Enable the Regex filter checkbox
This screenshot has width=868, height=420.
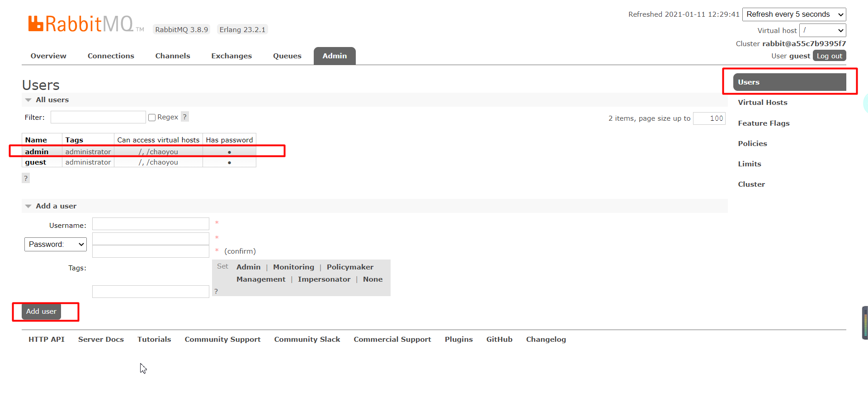pyautogui.click(x=152, y=118)
